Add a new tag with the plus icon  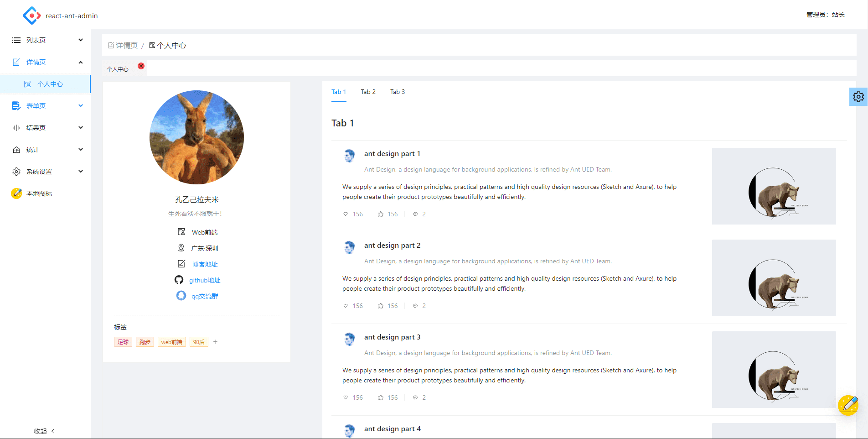point(215,342)
